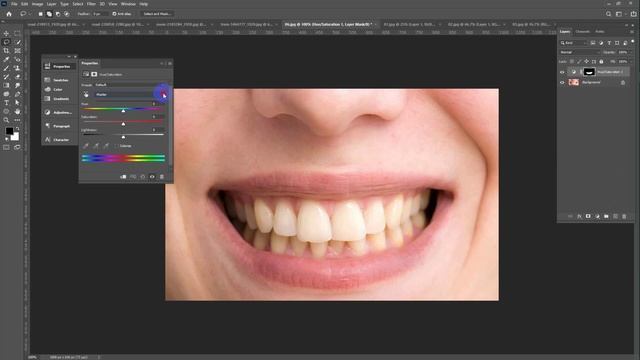Select the Brush tool

(6, 68)
